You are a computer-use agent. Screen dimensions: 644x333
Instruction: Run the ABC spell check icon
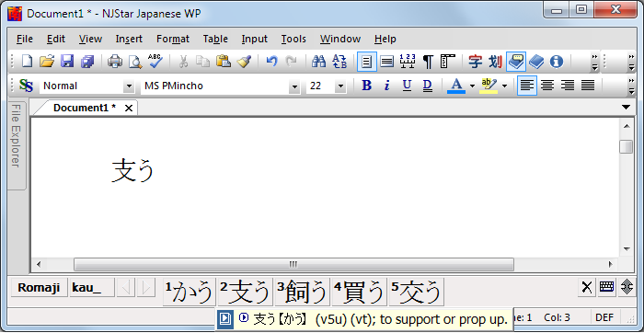155,62
